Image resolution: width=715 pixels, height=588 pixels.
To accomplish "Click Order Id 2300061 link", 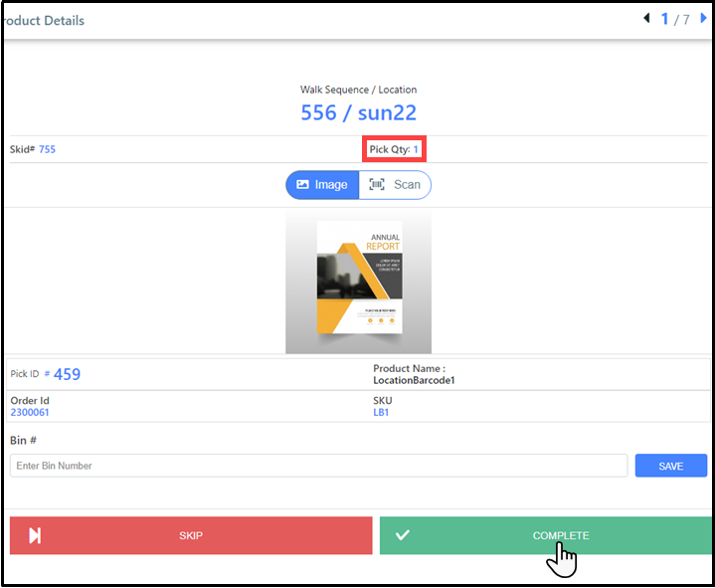I will tap(30, 412).
